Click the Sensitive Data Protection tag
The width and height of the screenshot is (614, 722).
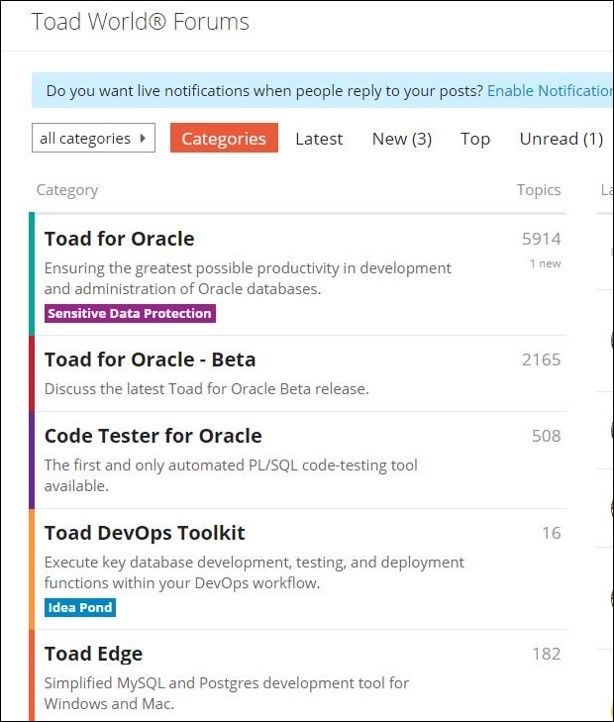point(130,313)
